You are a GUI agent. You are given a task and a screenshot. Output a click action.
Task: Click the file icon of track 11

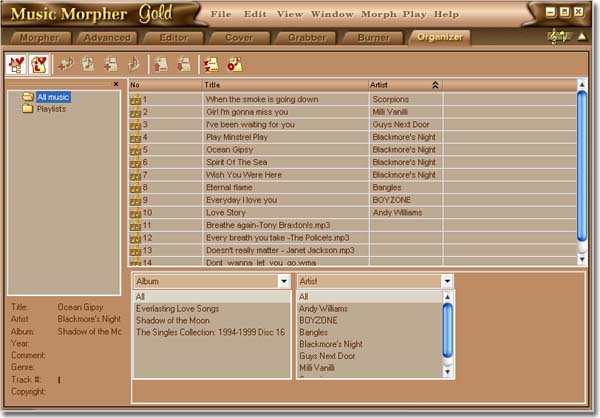(135, 227)
